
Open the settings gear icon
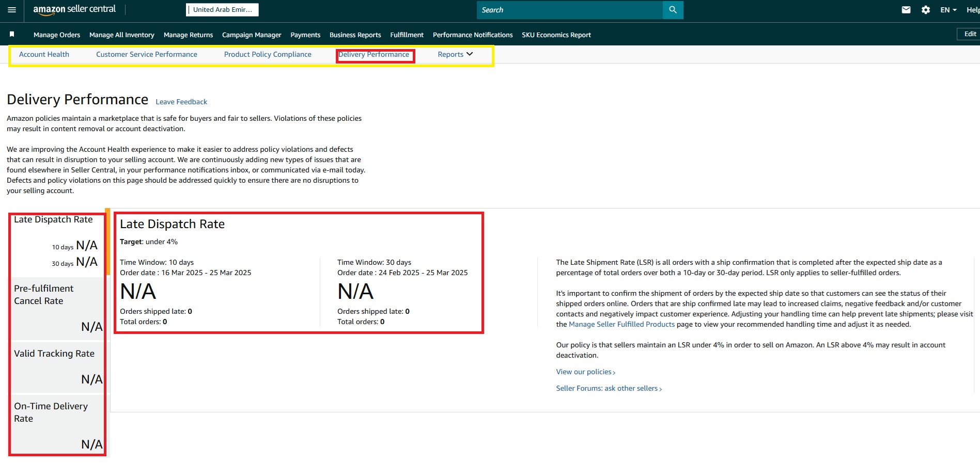926,10
